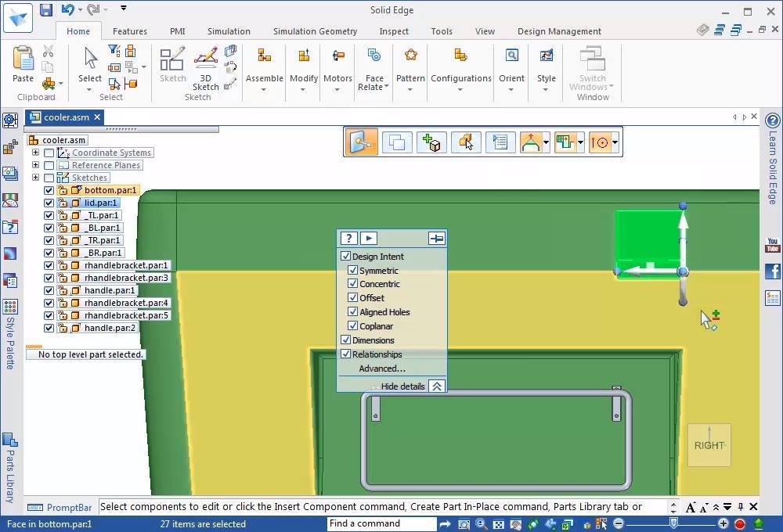This screenshot has height=532, width=783.
Task: Expand the Sketches tree node
Action: click(35, 177)
